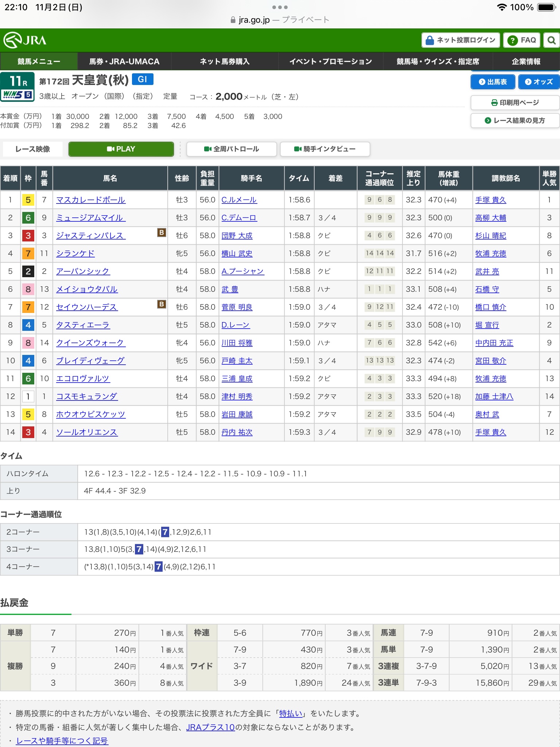Play the race video
The width and height of the screenshot is (560, 747).
click(121, 149)
